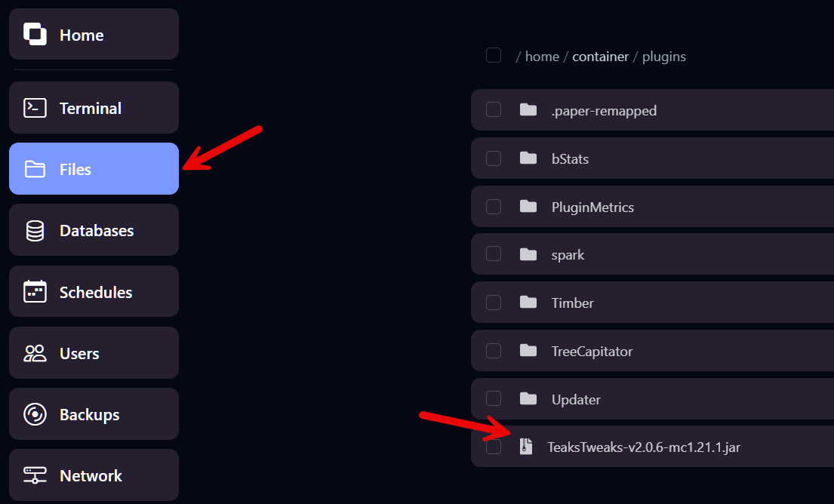Click the jar file icon next to TeaksTweaks
834x504 pixels.
(x=526, y=447)
